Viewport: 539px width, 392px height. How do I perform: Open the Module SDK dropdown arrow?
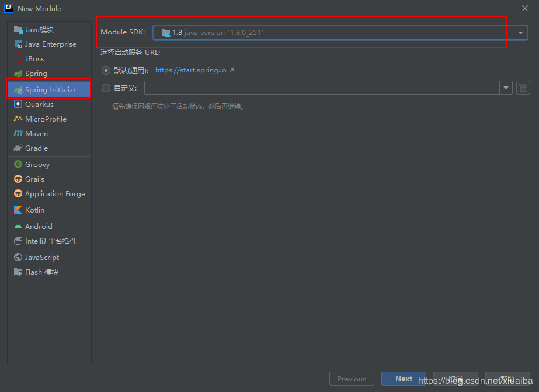click(x=520, y=33)
